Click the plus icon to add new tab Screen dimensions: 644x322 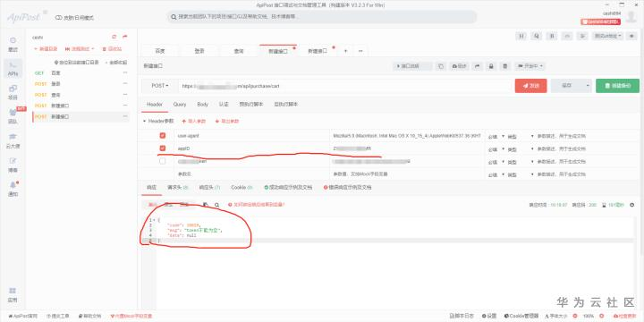coord(345,51)
